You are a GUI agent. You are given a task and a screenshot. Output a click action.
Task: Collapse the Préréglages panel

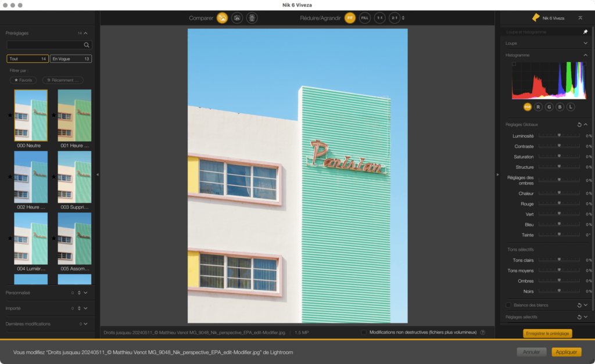point(86,33)
